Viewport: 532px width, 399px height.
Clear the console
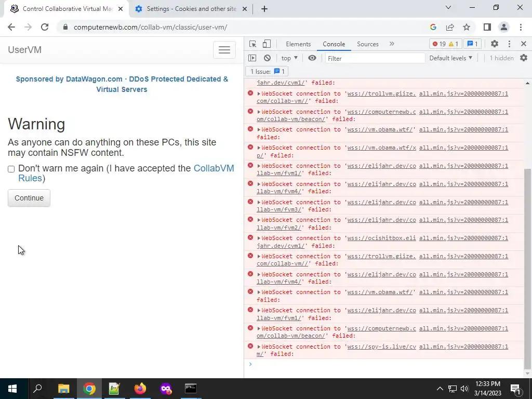(x=268, y=58)
